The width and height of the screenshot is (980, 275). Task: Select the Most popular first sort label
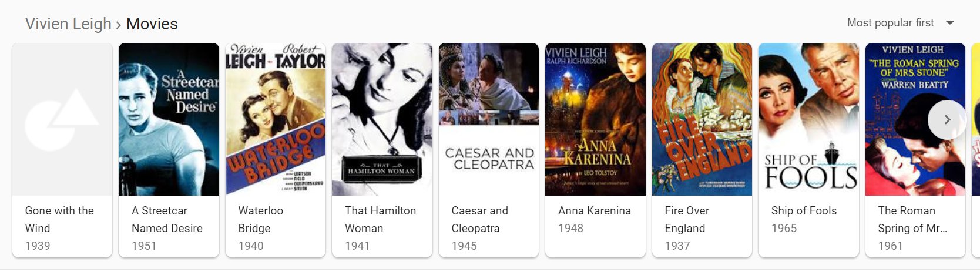pos(890,23)
